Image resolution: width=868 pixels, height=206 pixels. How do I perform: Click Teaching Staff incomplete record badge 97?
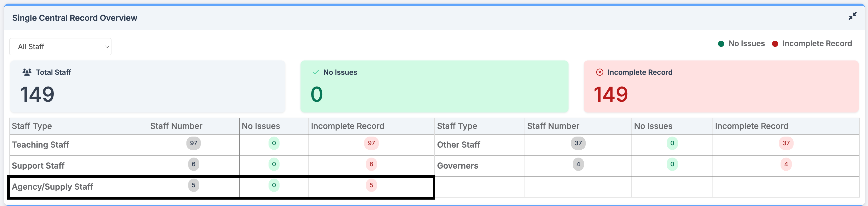coord(371,143)
